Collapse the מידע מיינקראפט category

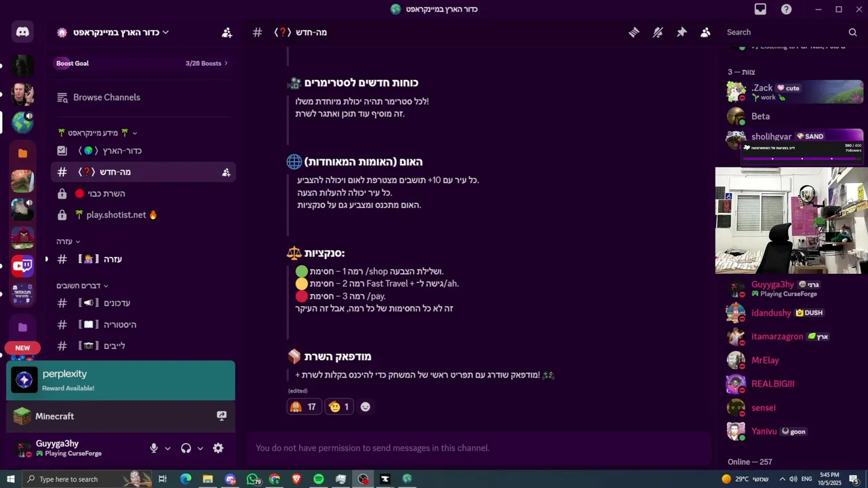pyautogui.click(x=98, y=133)
